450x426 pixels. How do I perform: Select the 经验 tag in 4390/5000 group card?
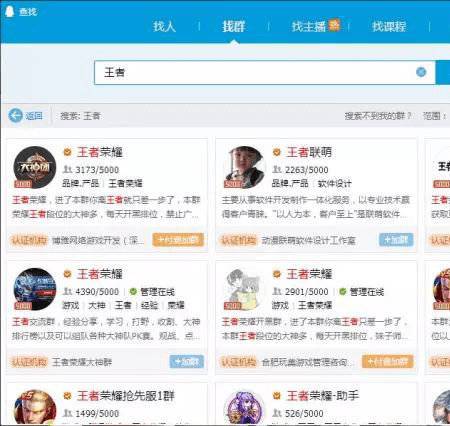(x=149, y=305)
